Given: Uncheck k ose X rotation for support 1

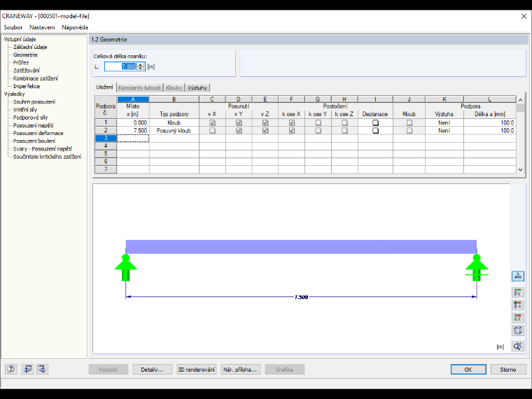Looking at the screenshot, I should 292,122.
